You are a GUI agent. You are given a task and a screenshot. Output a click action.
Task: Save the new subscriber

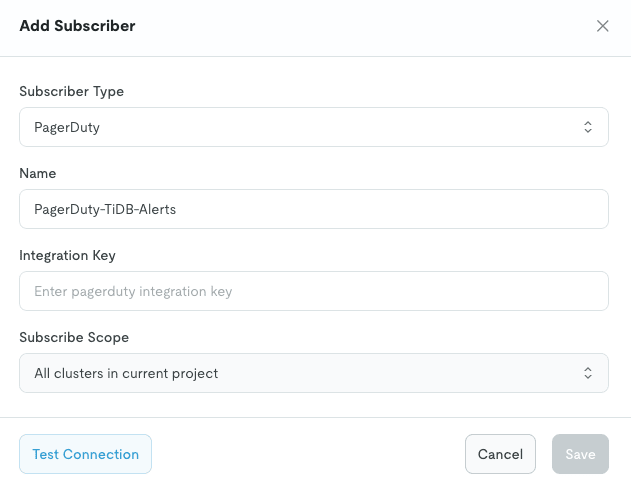pyautogui.click(x=580, y=454)
